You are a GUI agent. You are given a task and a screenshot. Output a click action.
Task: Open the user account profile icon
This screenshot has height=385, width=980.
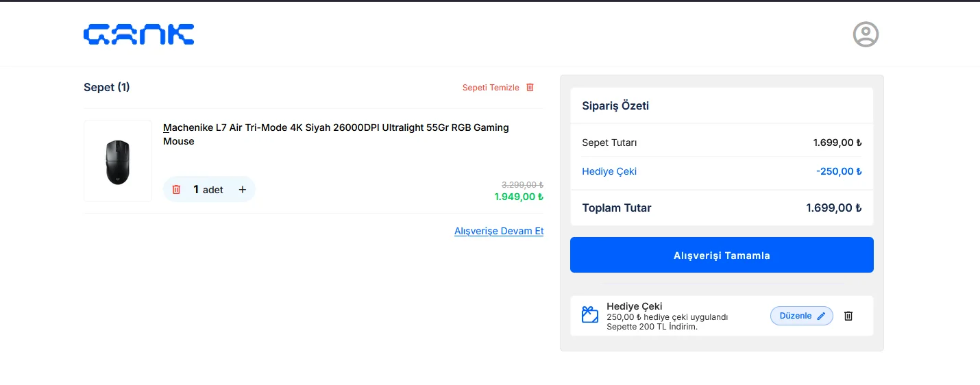(866, 34)
